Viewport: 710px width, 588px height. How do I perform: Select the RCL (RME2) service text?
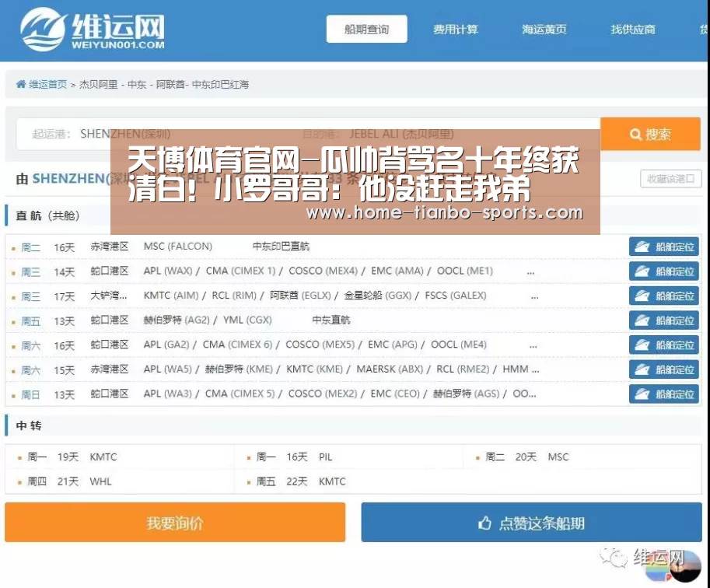pos(463,369)
